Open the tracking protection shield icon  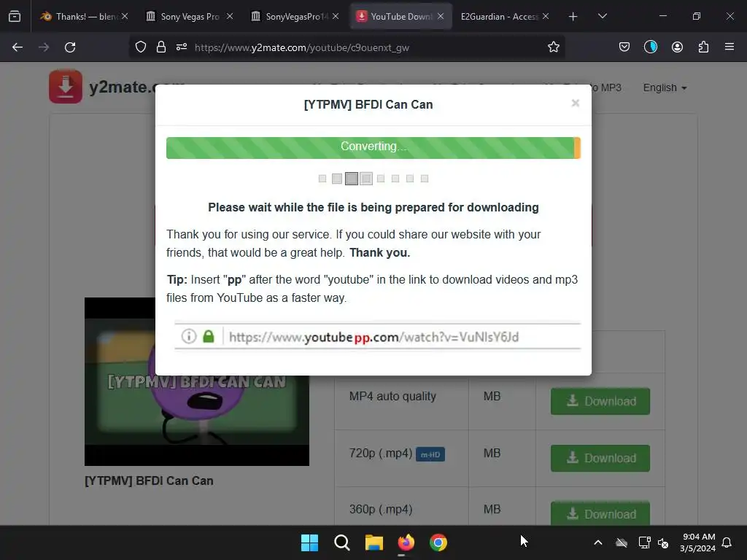(141, 47)
